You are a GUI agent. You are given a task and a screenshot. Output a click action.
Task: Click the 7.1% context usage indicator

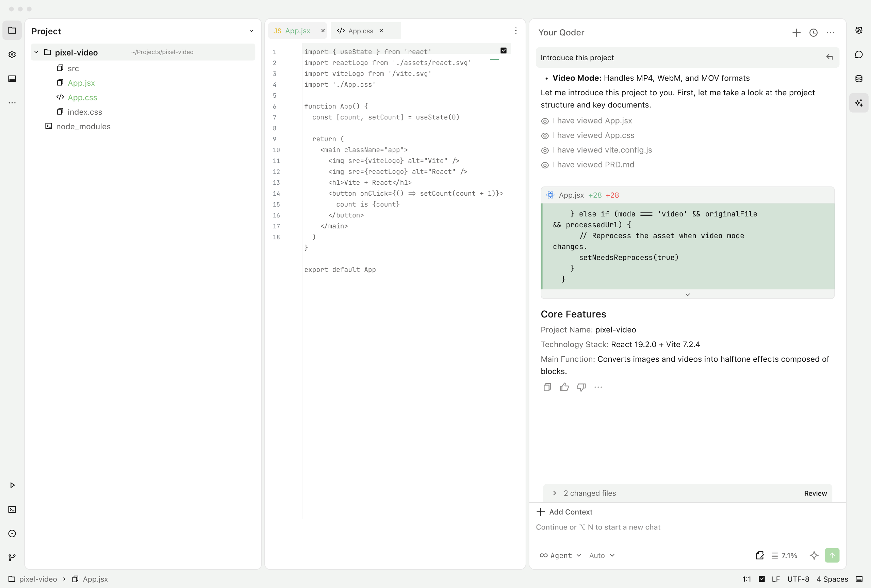pyautogui.click(x=785, y=555)
